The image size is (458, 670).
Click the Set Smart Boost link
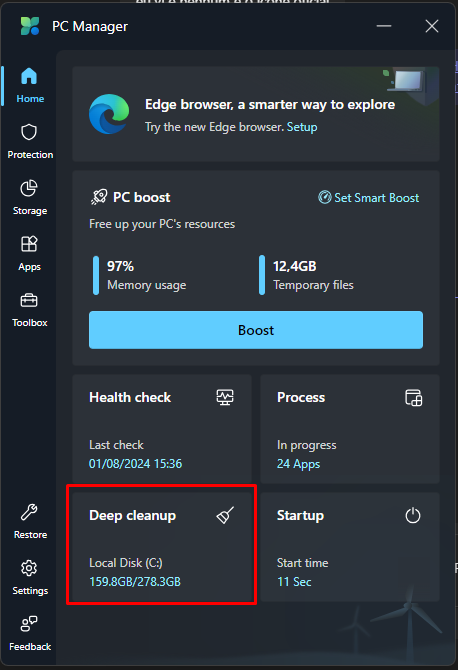368,197
